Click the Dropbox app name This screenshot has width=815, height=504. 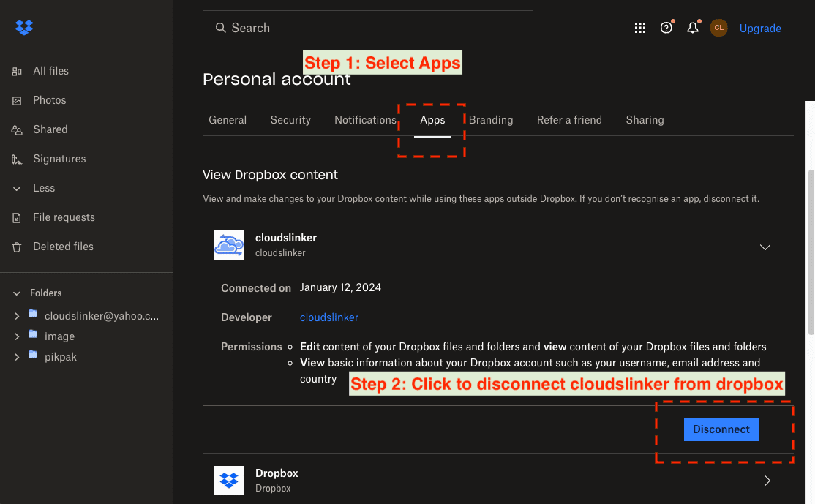pos(277,473)
